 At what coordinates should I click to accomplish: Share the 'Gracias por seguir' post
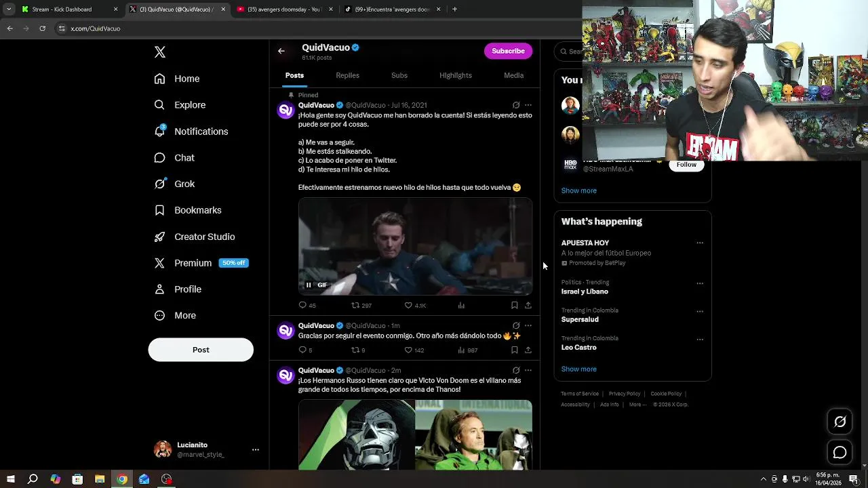coord(528,350)
